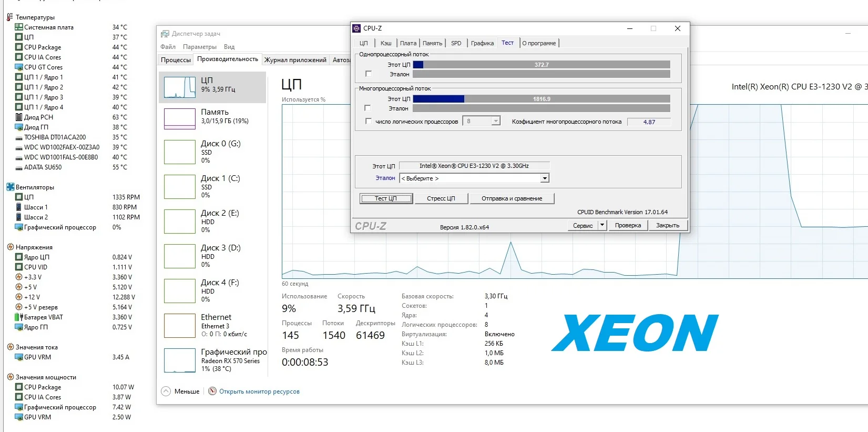
Task: Click the 1335 RPM fan speed value
Action: click(126, 197)
